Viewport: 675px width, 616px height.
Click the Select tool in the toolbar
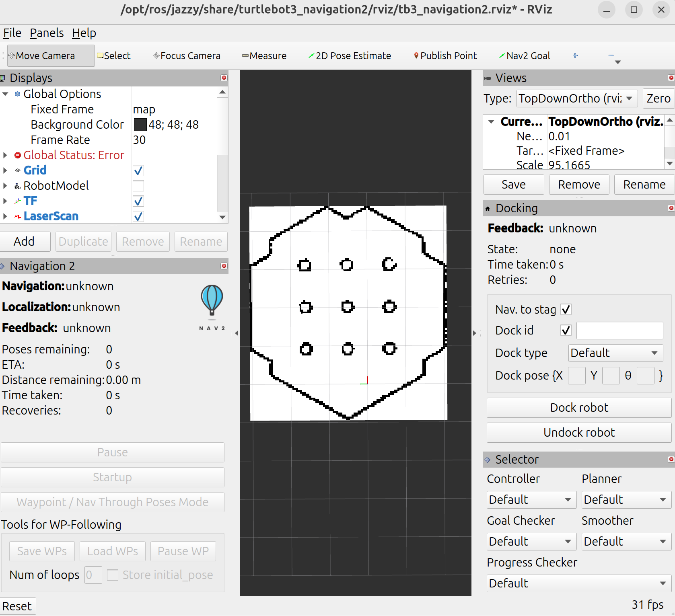tap(114, 56)
